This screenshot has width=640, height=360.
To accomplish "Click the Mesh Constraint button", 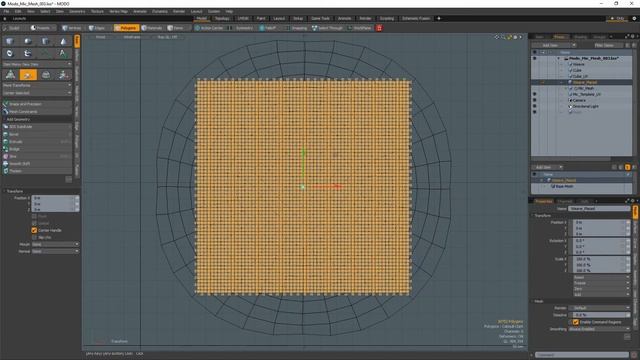I will [37, 111].
